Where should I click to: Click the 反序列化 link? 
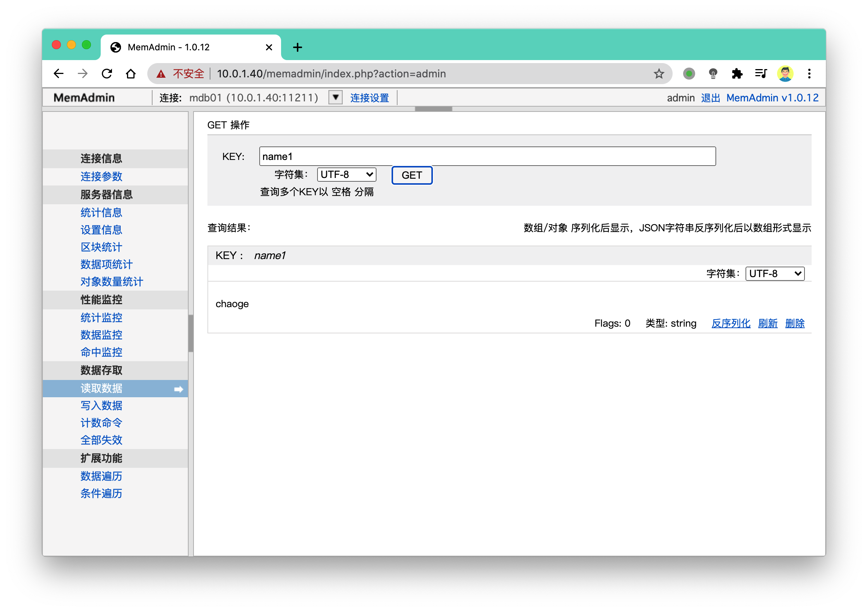point(731,323)
